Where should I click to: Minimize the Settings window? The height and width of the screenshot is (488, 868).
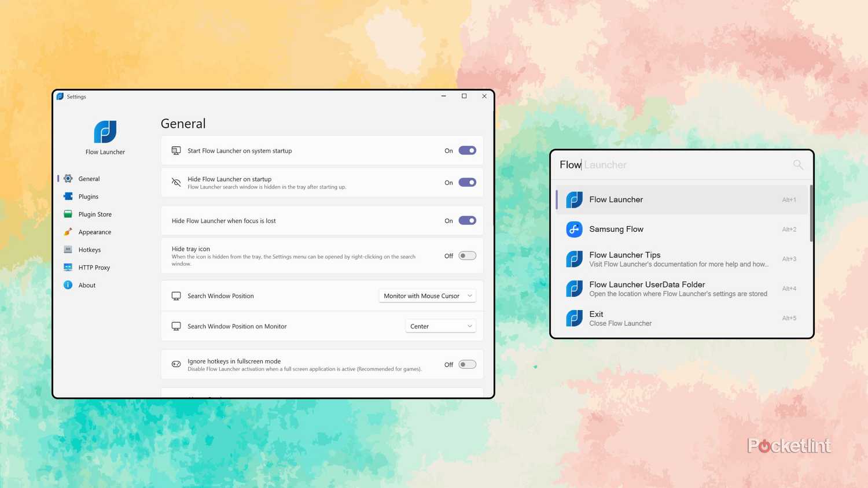point(444,96)
